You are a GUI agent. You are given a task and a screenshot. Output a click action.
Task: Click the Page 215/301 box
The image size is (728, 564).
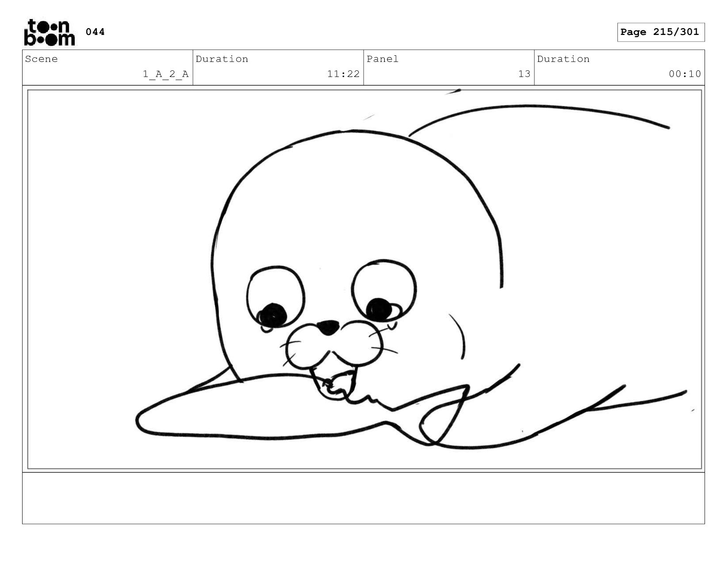tap(661, 32)
